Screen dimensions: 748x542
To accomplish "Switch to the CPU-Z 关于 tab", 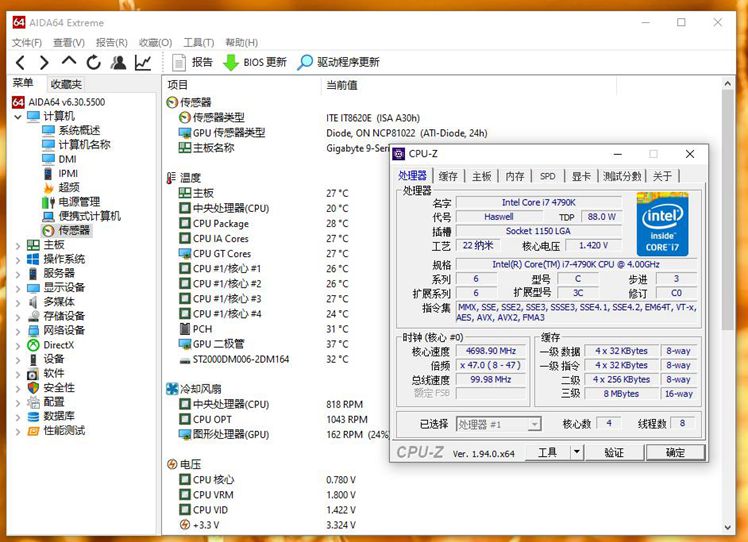I will tap(662, 176).
